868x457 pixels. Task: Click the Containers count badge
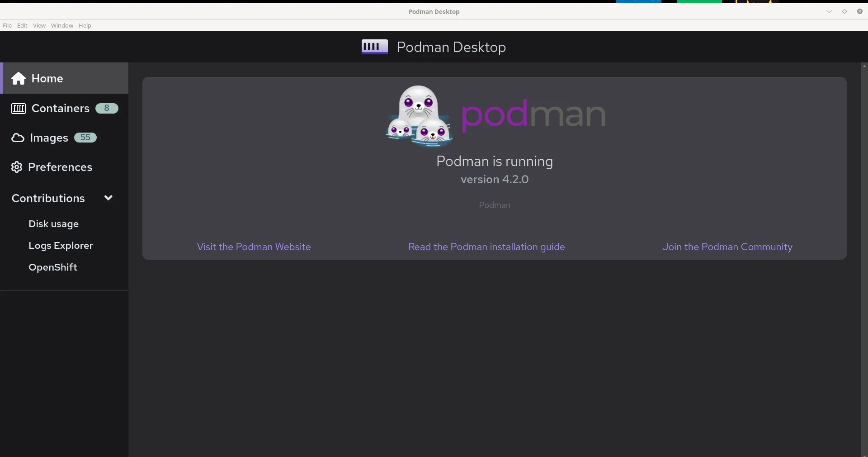click(106, 109)
